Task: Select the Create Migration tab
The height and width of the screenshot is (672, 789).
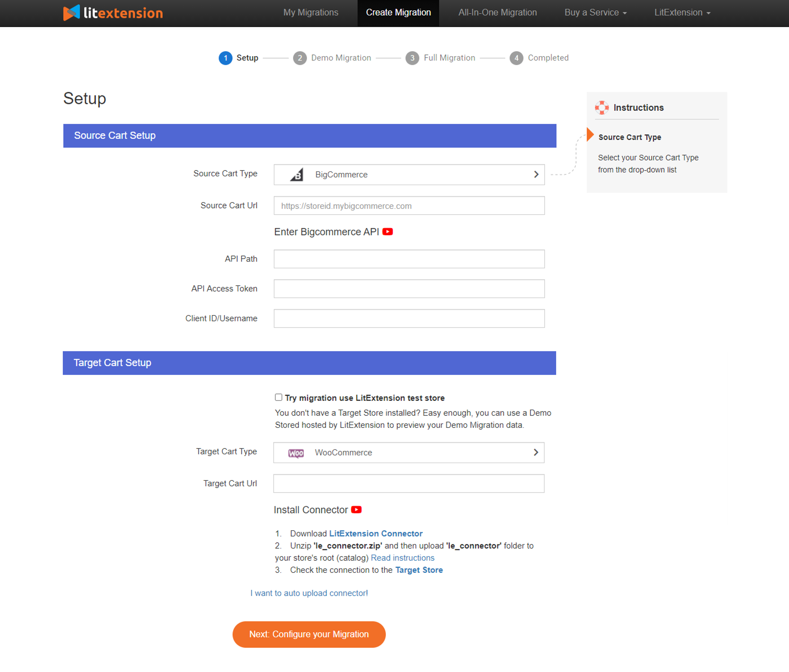Action: pyautogui.click(x=398, y=13)
